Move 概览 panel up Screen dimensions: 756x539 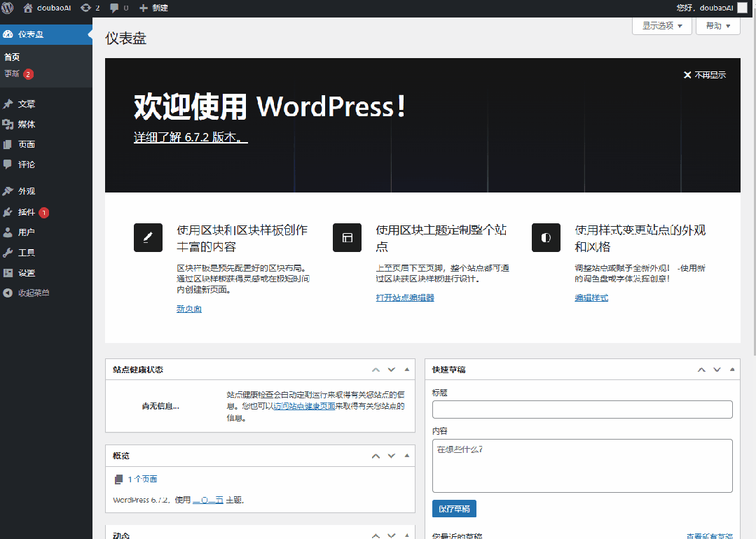coord(376,456)
